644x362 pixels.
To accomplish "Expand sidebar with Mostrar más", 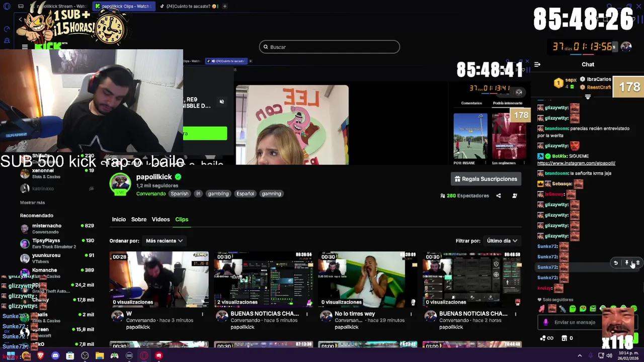I will [32, 203].
